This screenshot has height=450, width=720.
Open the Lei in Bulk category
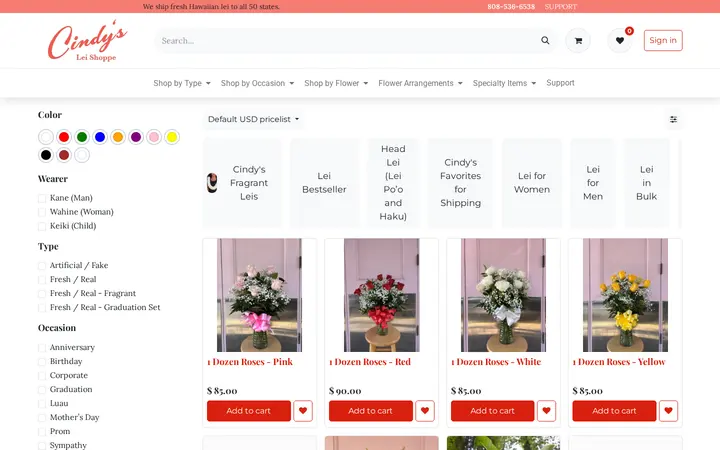647,183
